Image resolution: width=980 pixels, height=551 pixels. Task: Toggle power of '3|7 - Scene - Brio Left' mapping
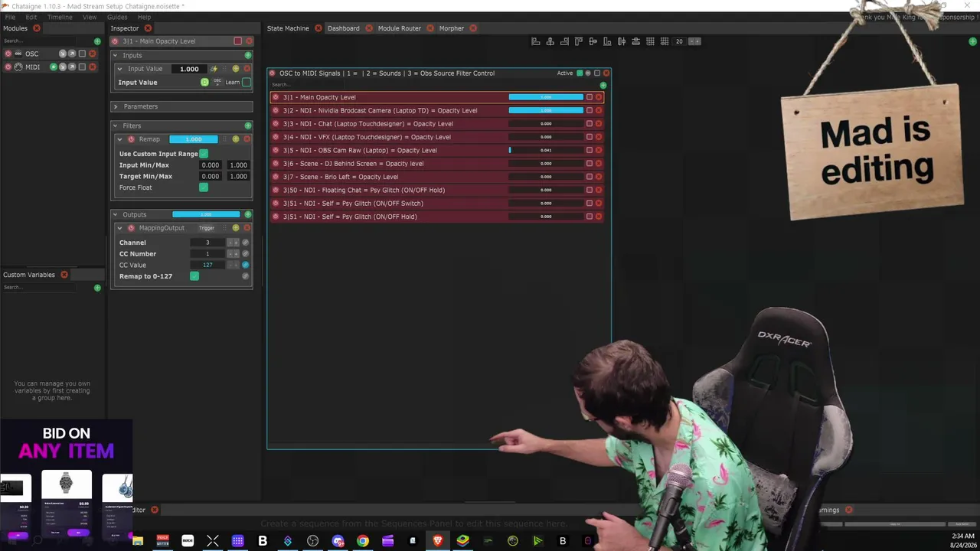coord(276,177)
